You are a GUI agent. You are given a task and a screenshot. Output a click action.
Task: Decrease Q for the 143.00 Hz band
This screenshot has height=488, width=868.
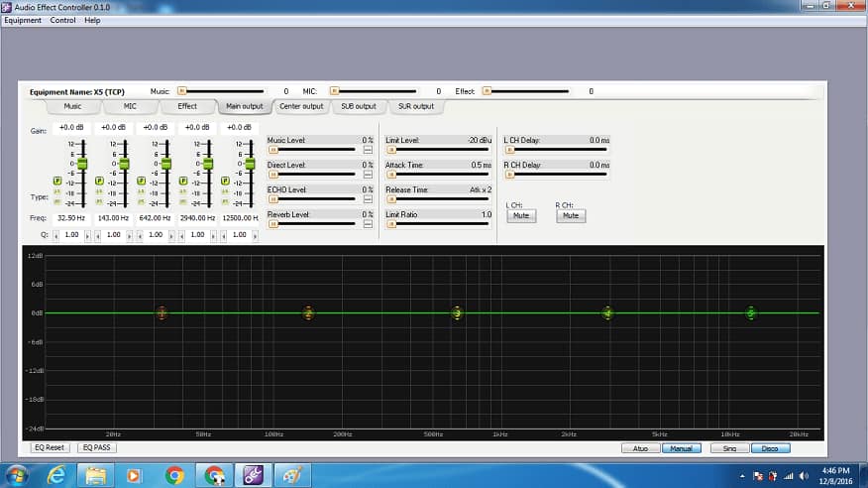tap(98, 236)
